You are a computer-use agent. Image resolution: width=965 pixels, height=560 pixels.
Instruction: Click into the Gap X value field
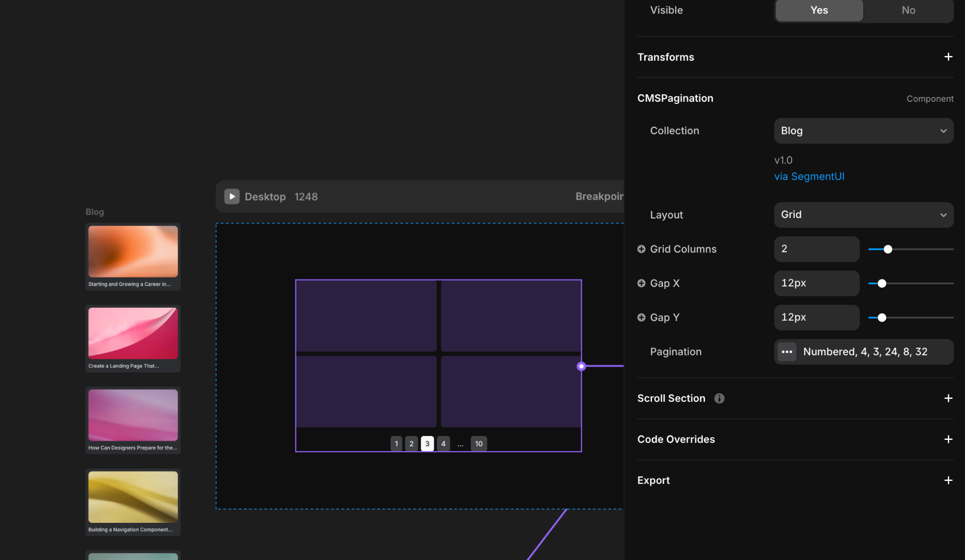coord(816,283)
